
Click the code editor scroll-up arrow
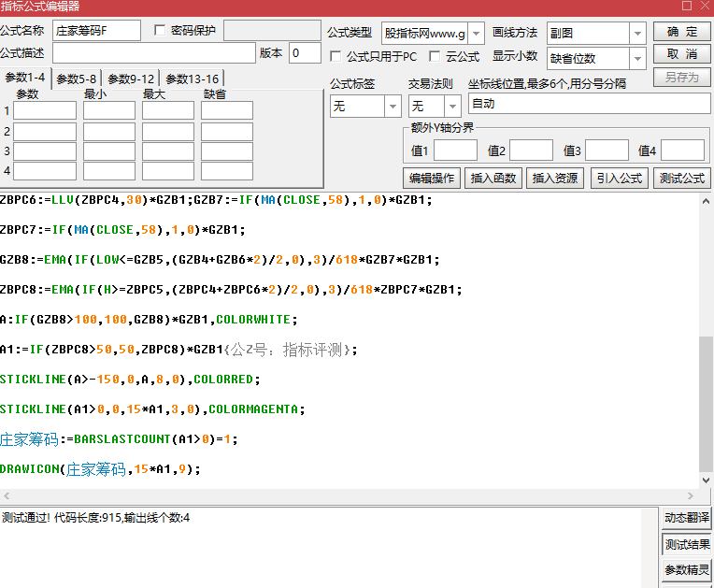pos(706,201)
